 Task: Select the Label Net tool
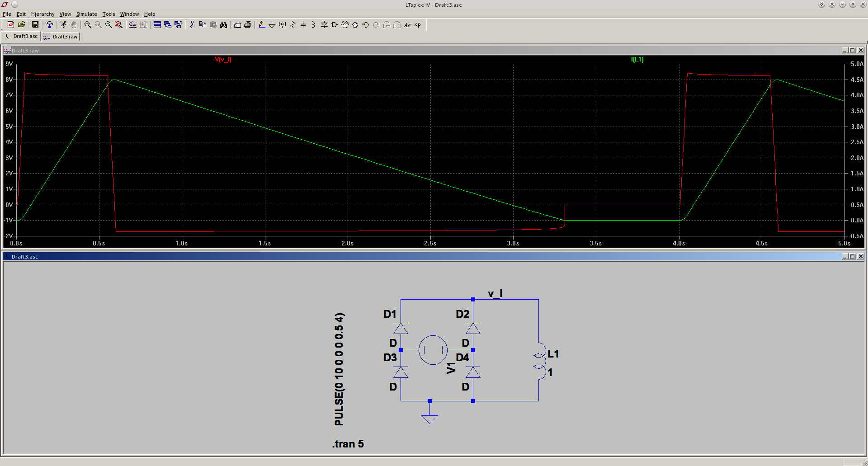283,25
